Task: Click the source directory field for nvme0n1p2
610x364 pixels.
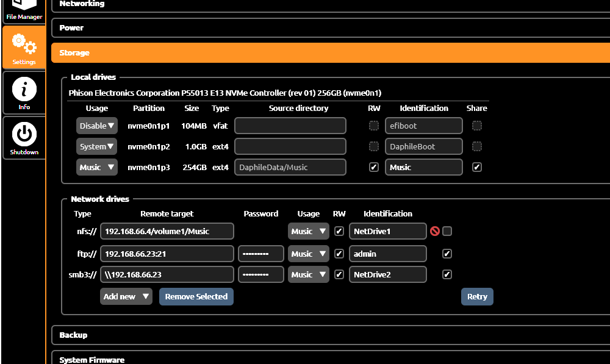Action: pyautogui.click(x=290, y=146)
